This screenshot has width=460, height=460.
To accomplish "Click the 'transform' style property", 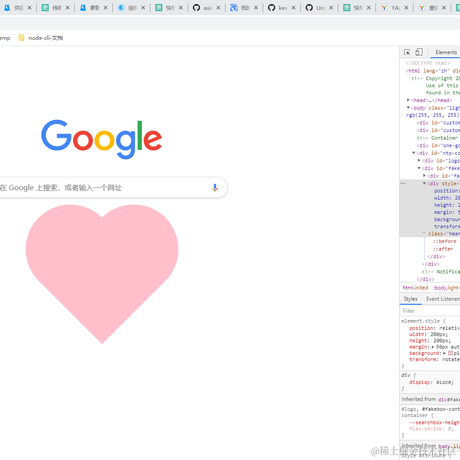I will pyautogui.click(x=423, y=360).
